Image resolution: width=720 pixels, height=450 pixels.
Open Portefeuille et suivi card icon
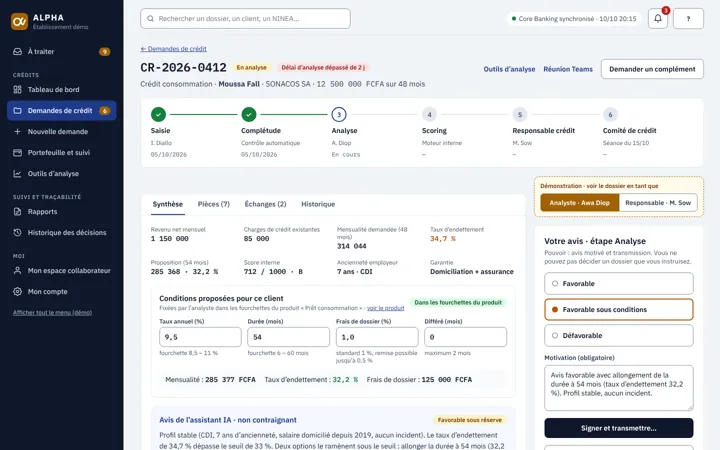click(x=17, y=152)
